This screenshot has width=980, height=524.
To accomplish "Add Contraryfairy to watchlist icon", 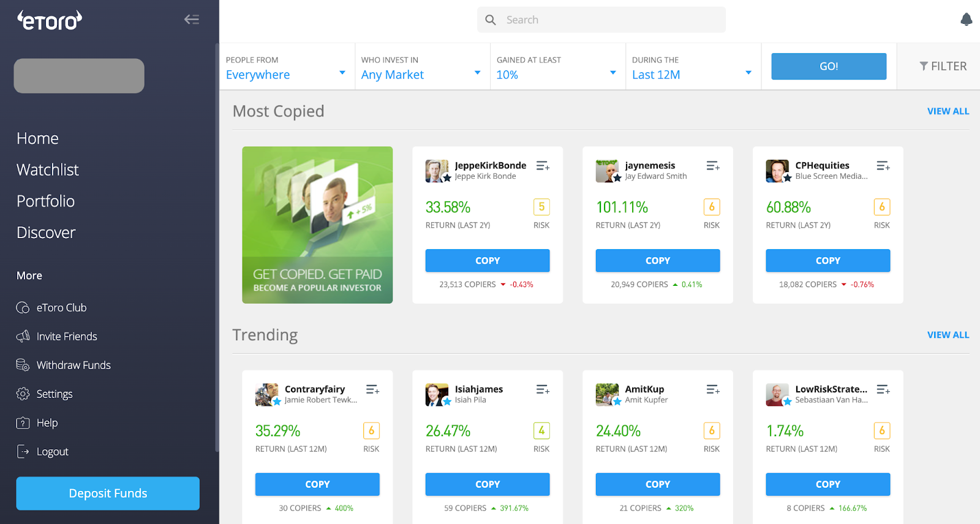I will click(x=372, y=389).
